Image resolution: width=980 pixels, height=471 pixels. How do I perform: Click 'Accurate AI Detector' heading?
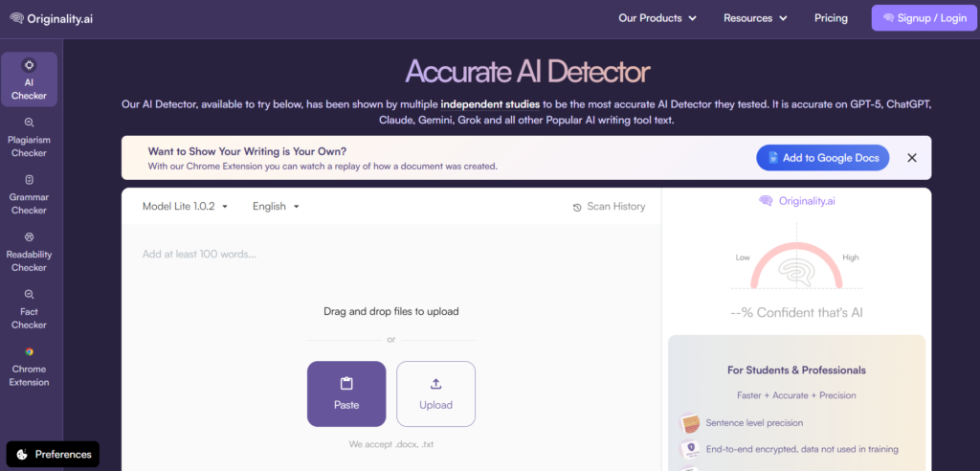click(527, 73)
